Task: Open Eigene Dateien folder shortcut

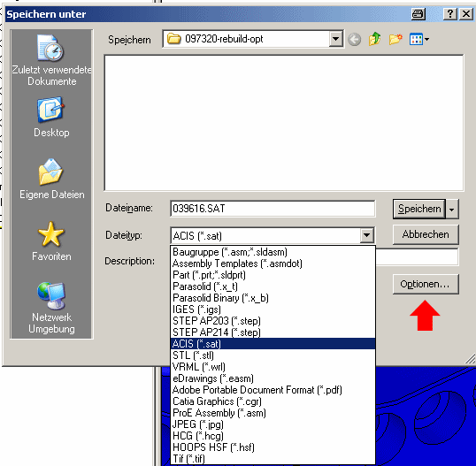Action: coord(51,179)
